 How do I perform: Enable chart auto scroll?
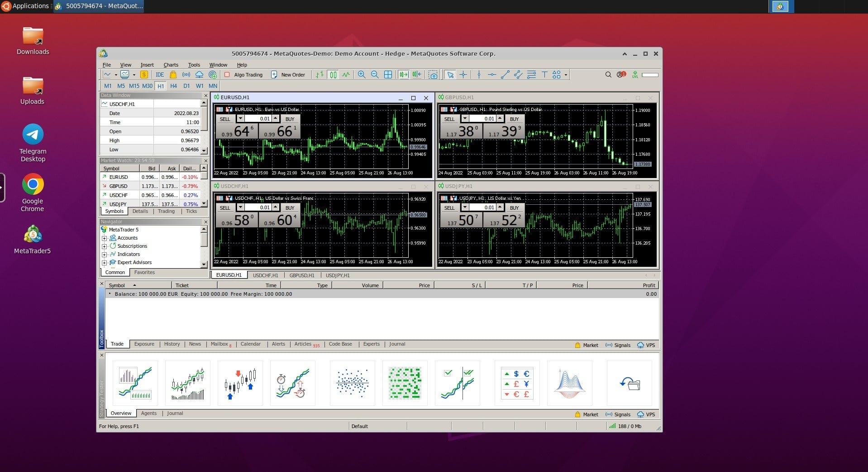403,75
